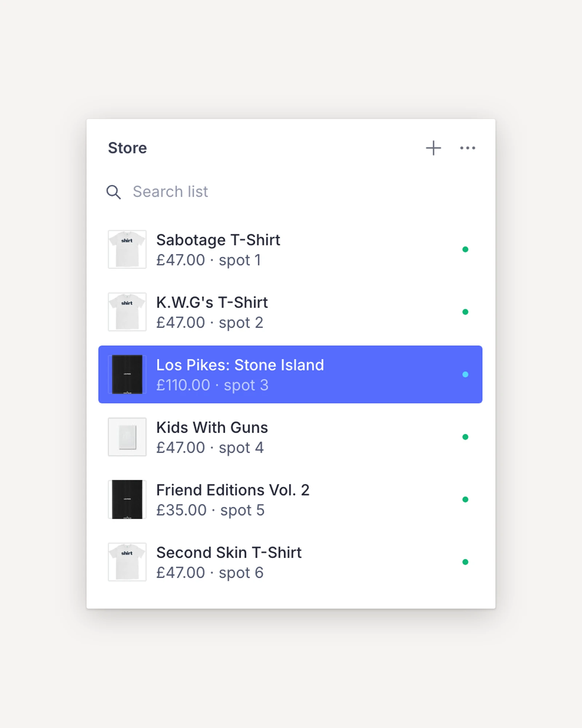This screenshot has width=582, height=728.
Task: Open the Second Skin T-Shirt thumbnail
Action: [x=127, y=562]
